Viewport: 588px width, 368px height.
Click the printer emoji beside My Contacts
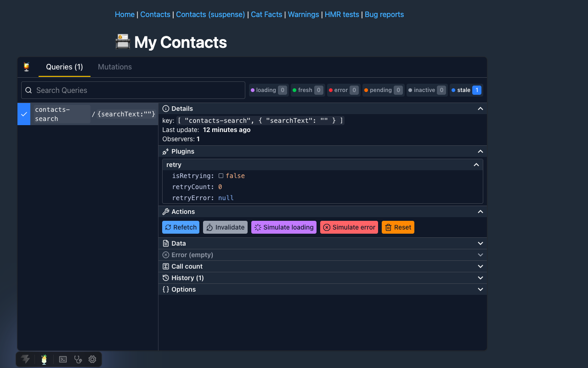[122, 42]
